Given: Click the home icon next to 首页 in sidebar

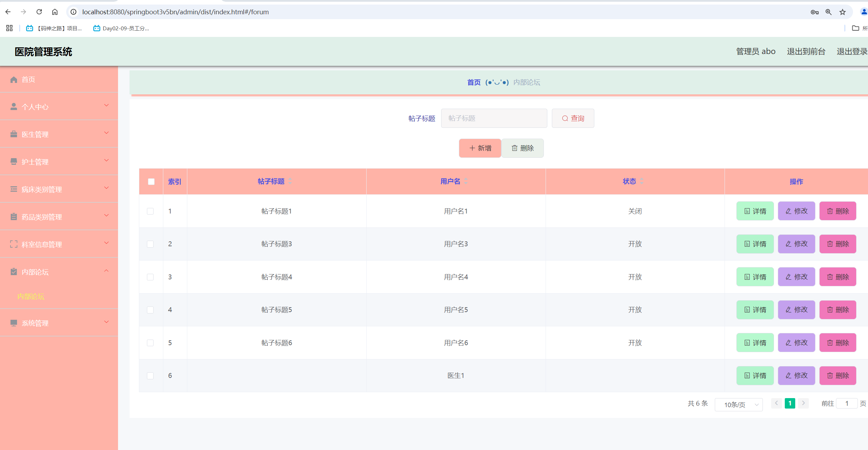Looking at the screenshot, I should coord(14,79).
